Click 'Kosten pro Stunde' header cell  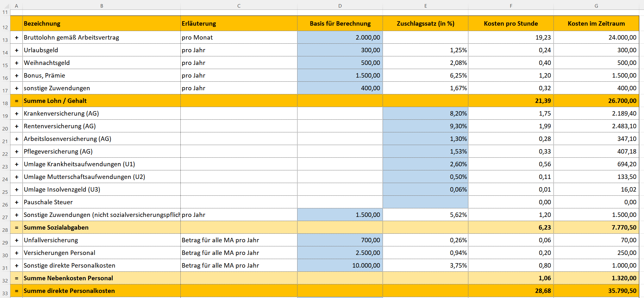pyautogui.click(x=511, y=23)
